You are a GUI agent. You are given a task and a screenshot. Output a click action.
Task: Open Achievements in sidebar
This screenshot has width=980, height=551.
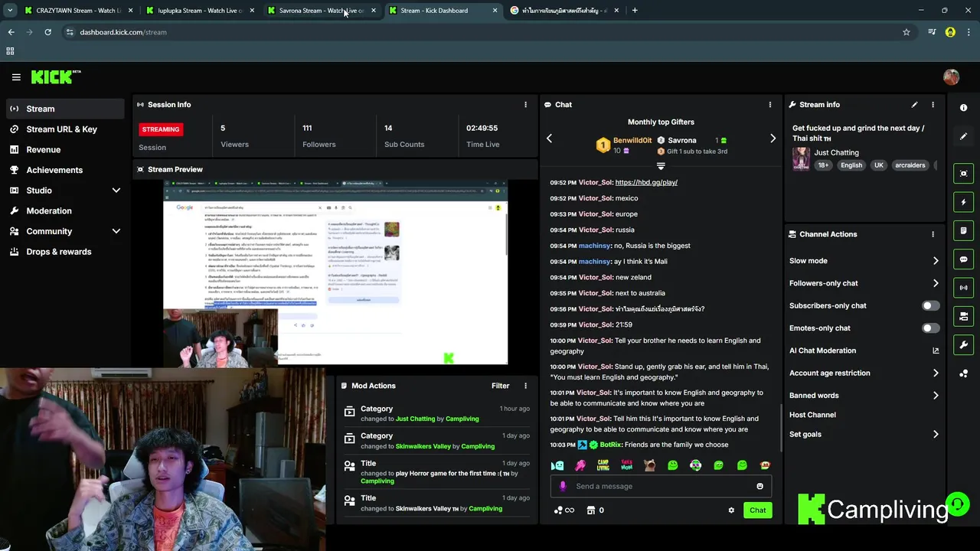coord(65,170)
